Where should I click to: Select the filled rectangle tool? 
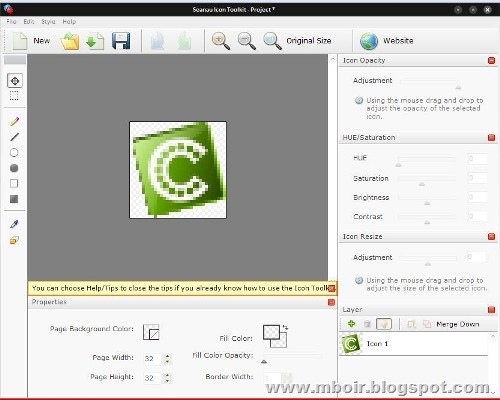[x=14, y=199]
